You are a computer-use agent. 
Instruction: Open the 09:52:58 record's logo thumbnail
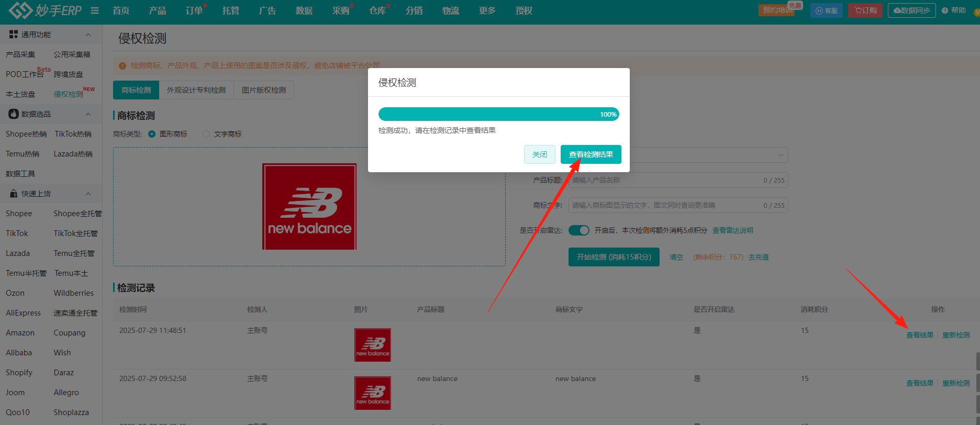373,393
